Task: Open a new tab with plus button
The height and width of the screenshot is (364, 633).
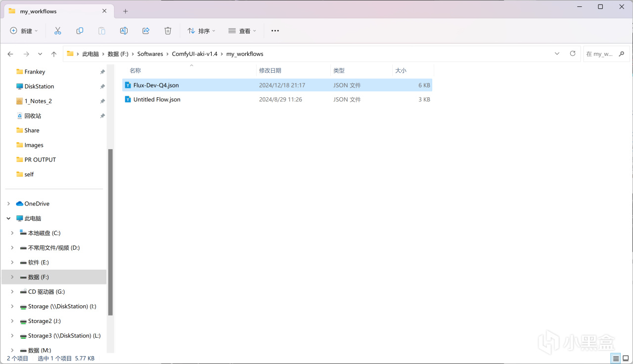Action: 126,11
